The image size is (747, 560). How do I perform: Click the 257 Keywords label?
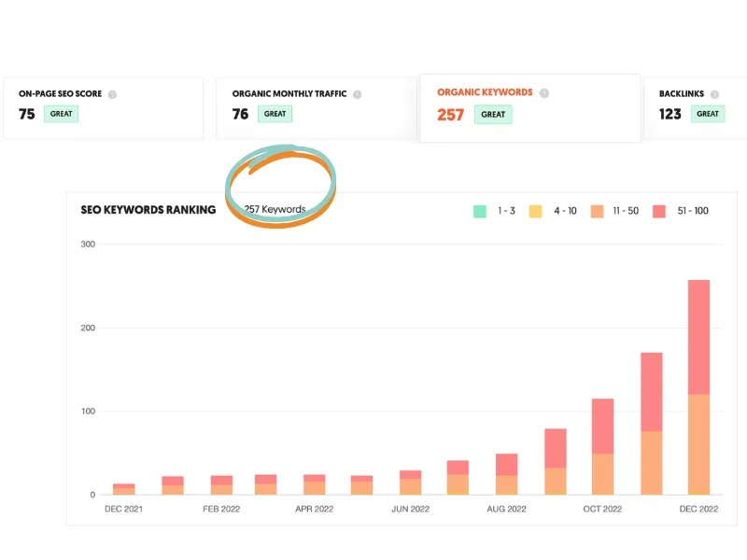(275, 209)
